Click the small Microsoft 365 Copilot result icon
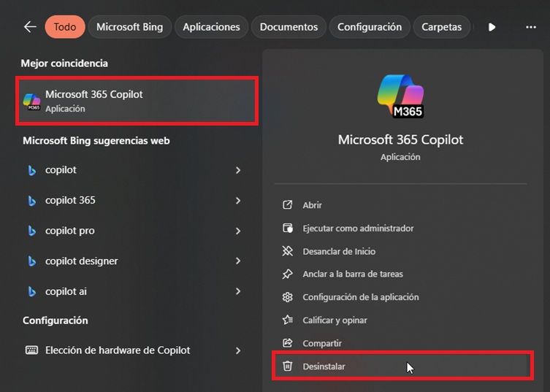The width and height of the screenshot is (550, 392). [x=31, y=101]
